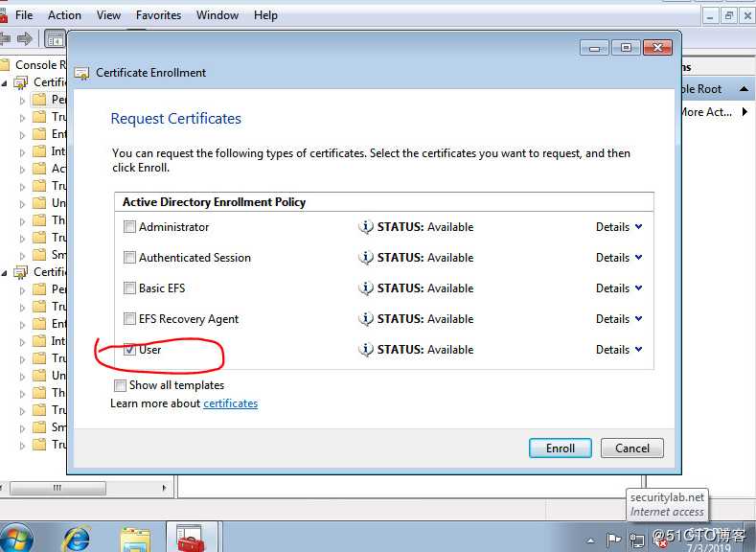Launch Internet Explorer from the taskbar
This screenshot has width=756, height=552.
(x=78, y=539)
